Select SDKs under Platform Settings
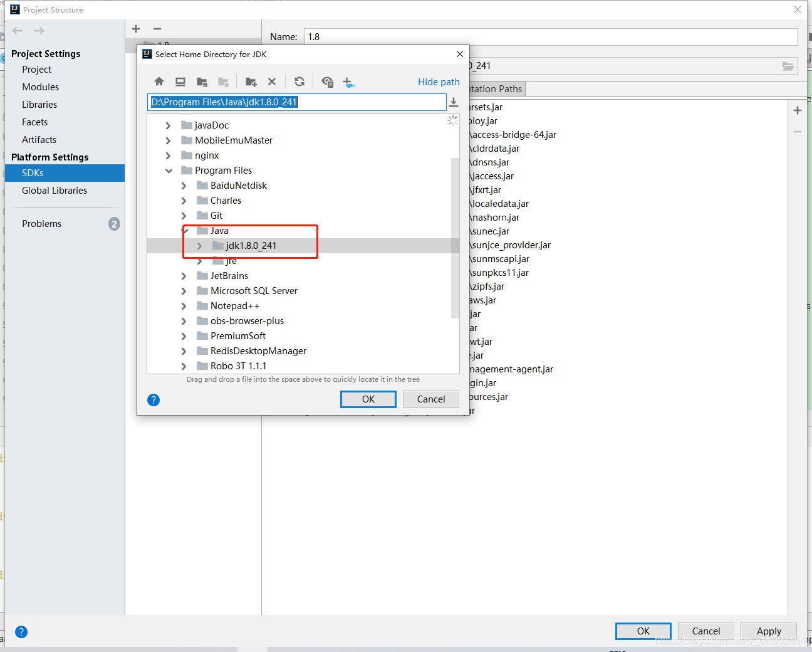Image resolution: width=812 pixels, height=652 pixels. pos(65,173)
